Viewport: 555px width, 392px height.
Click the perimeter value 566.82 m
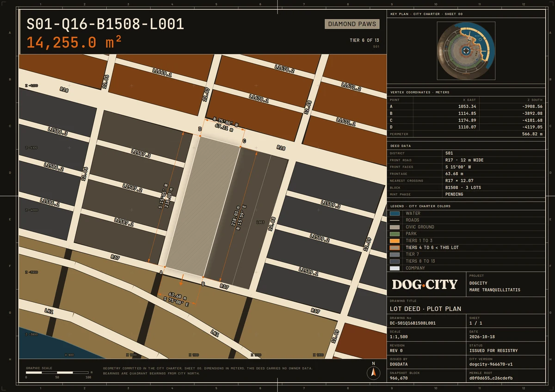pyautogui.click(x=531, y=134)
